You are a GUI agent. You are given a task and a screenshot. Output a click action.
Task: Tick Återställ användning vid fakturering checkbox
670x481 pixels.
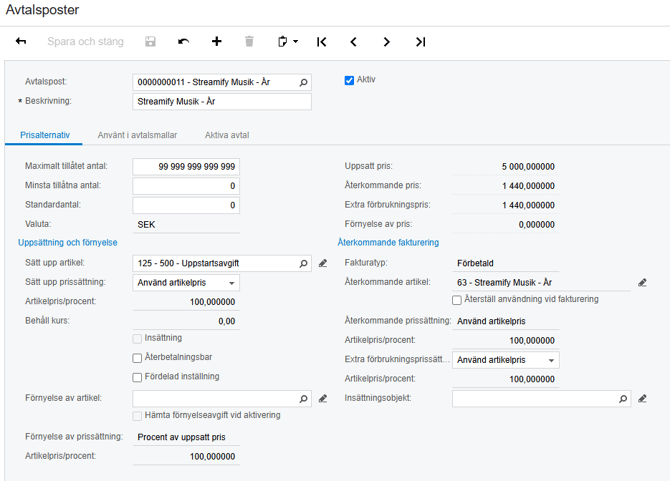(457, 300)
